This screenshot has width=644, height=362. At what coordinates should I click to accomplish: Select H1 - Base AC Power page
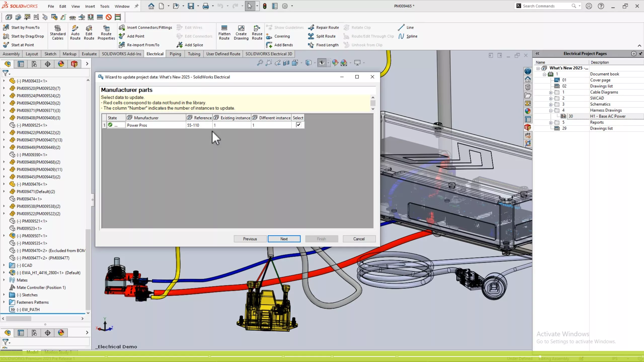point(608,116)
